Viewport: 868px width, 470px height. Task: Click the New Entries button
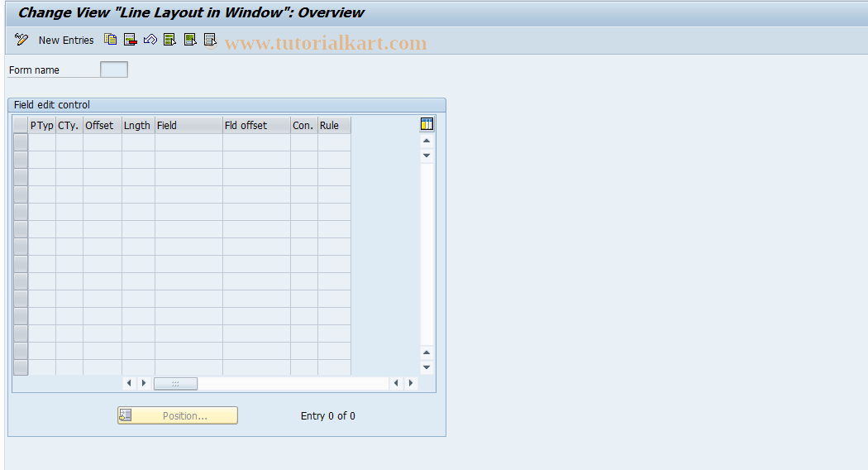(x=66, y=40)
